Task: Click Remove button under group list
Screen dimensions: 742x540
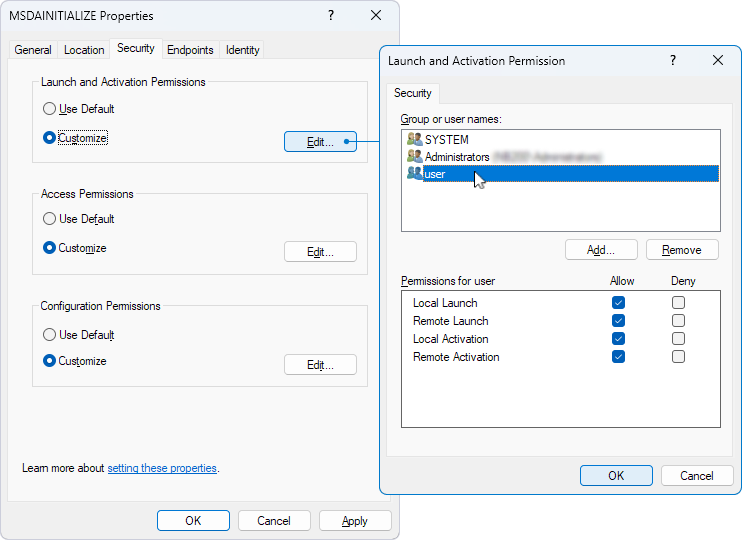Action: click(x=682, y=249)
